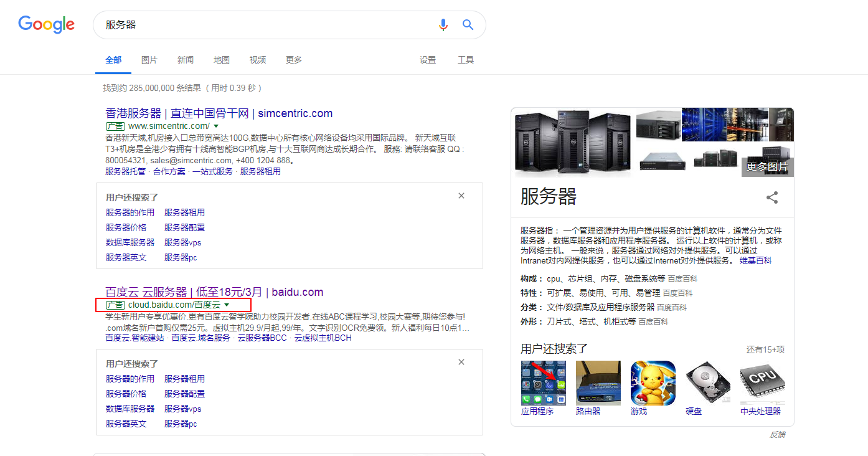Show 视频 results
868x456 pixels.
258,60
